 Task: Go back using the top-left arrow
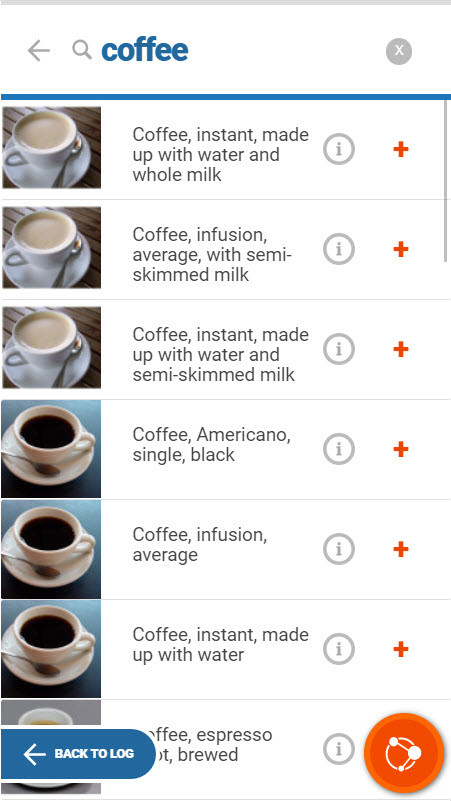[x=38, y=51]
